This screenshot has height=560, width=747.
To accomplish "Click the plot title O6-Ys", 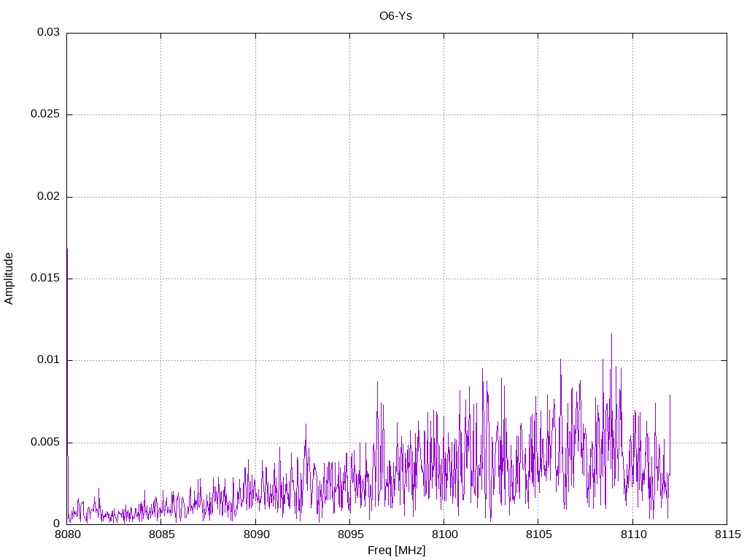I will click(x=396, y=16).
